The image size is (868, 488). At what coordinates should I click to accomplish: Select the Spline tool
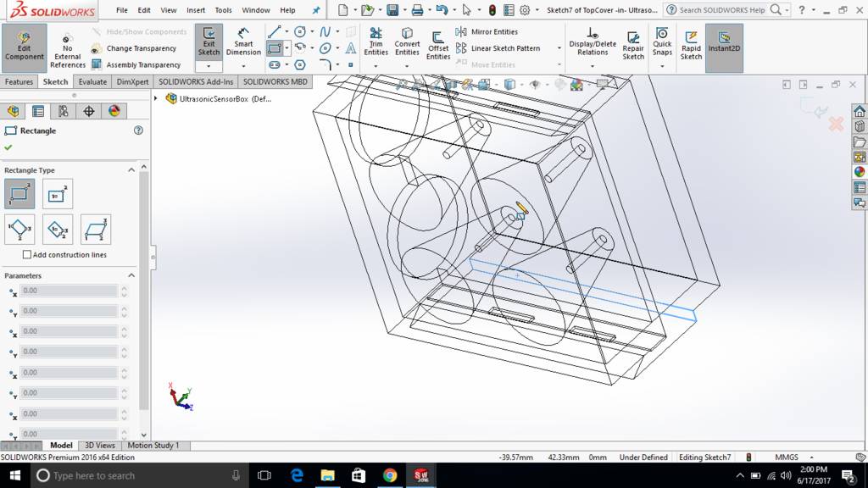325,32
